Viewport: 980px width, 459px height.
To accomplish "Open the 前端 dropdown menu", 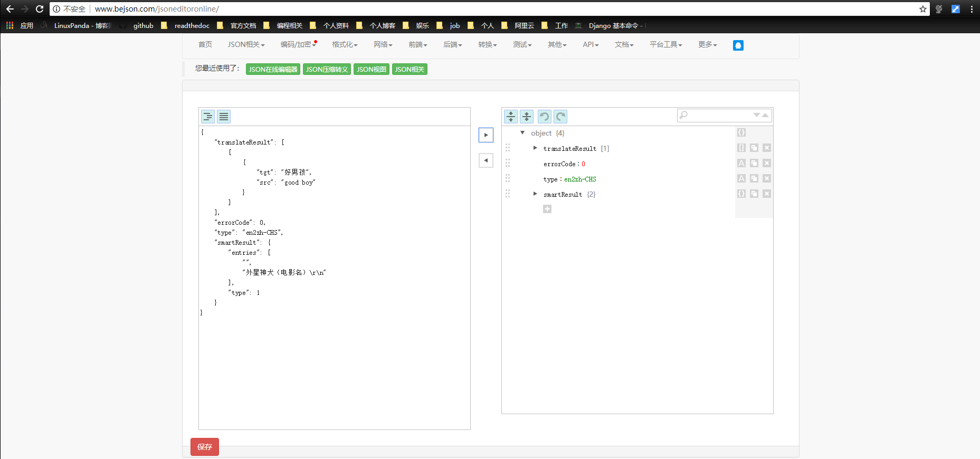I will [418, 45].
